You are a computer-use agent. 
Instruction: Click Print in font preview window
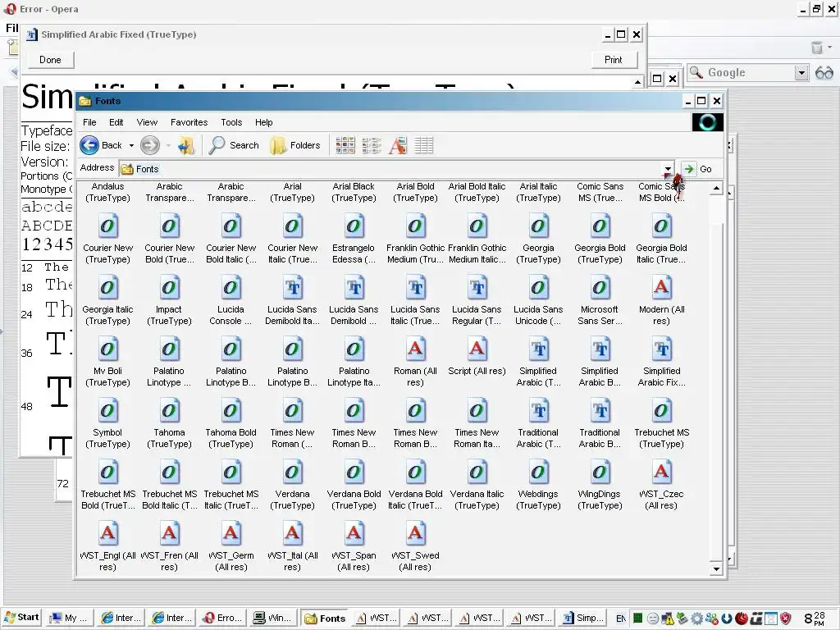tap(614, 59)
